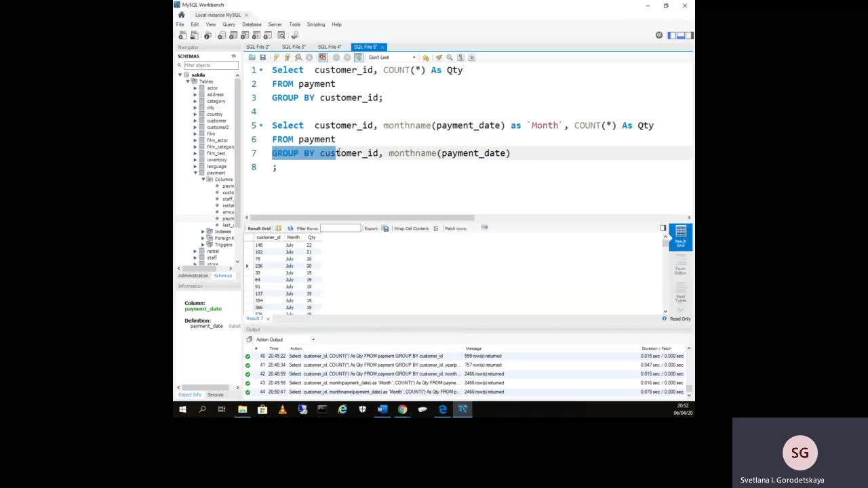Save the SQL script with floppy icon
This screenshot has width=868, height=488.
(262, 58)
